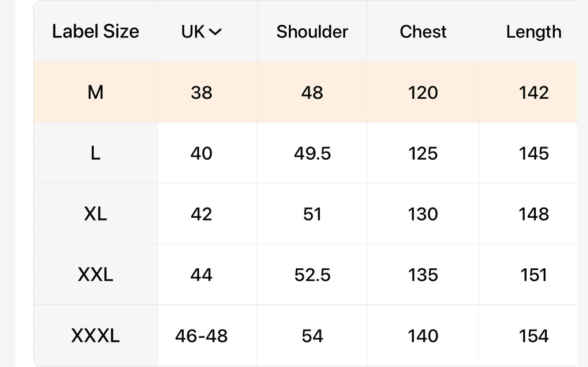The height and width of the screenshot is (367, 588).
Task: Click the 49.5 shoulder measurement cell
Action: 312,153
